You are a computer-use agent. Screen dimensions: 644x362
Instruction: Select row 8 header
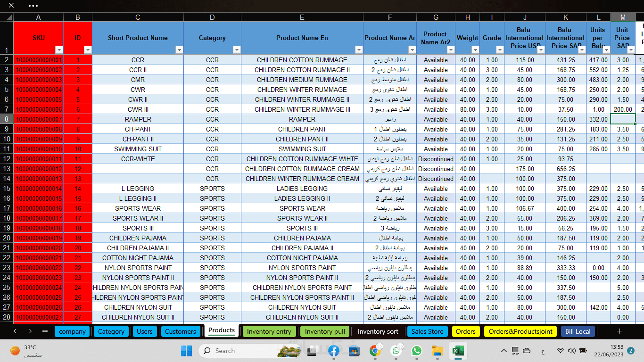coord(7,119)
